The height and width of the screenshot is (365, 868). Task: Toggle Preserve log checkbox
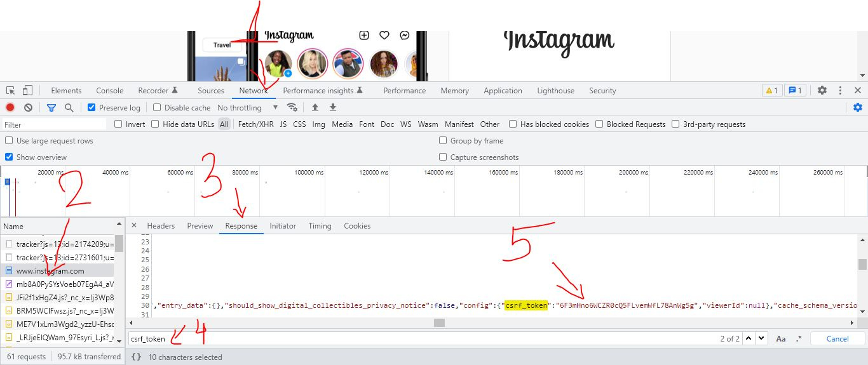[92, 108]
